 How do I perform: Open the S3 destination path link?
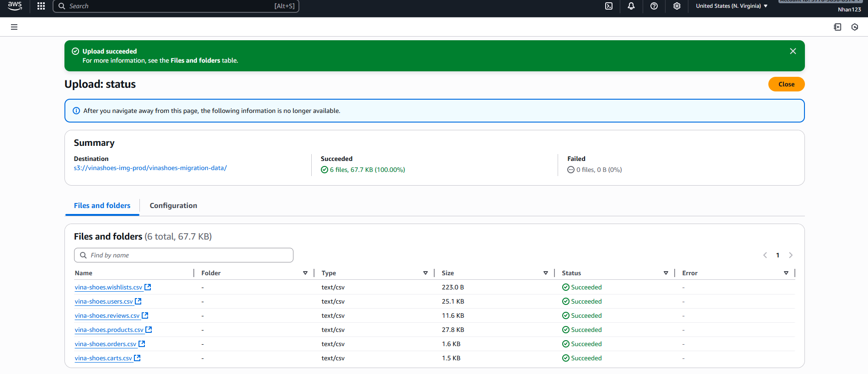point(150,168)
